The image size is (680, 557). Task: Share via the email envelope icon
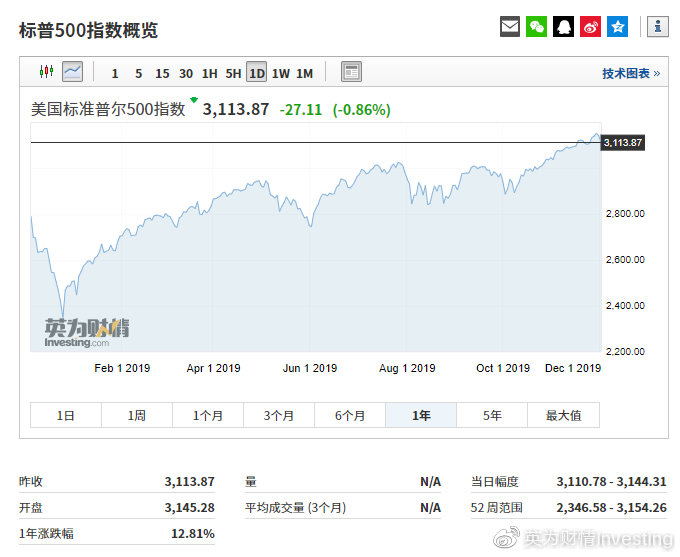pyautogui.click(x=510, y=27)
